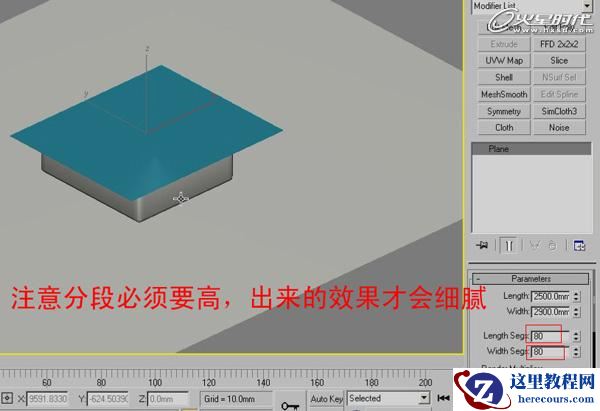The width and height of the screenshot is (600, 411).
Task: Apply the MeshSmooth modifier
Action: [504, 94]
